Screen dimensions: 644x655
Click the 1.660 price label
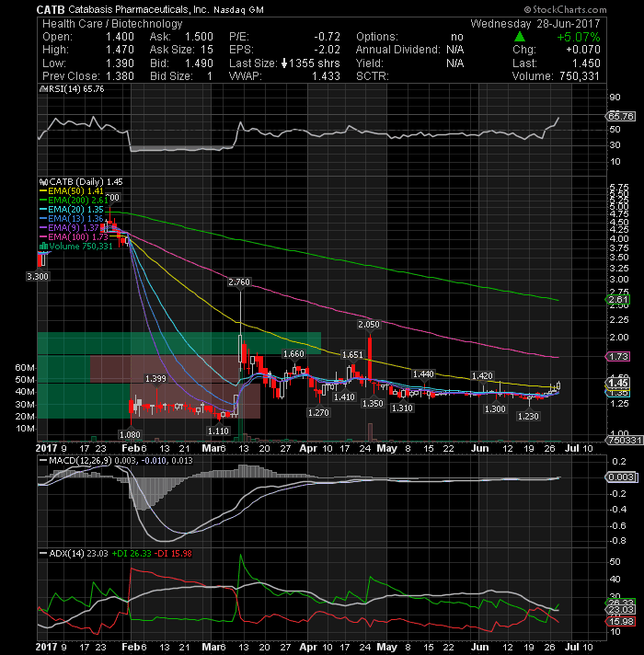click(x=293, y=354)
